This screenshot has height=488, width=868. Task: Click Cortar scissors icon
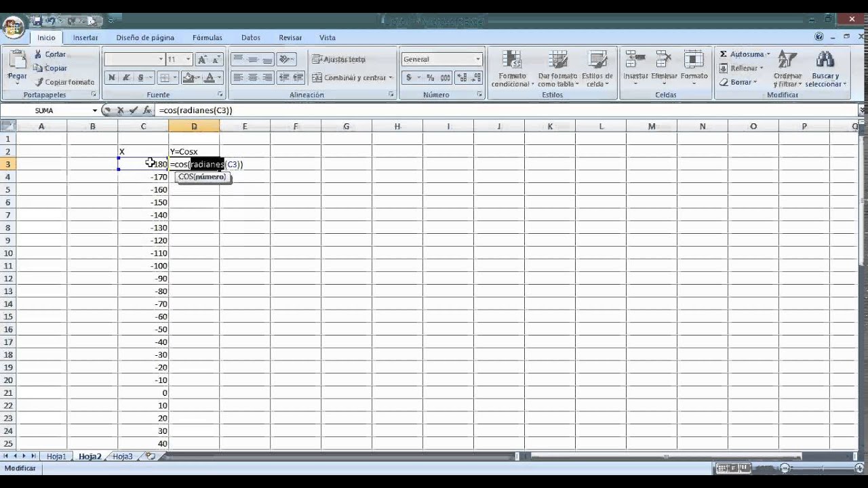[38, 54]
